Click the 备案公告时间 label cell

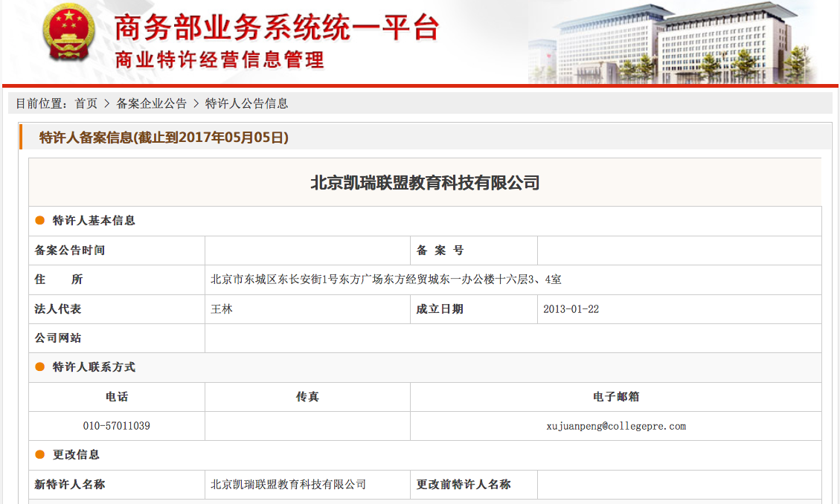[x=117, y=251]
